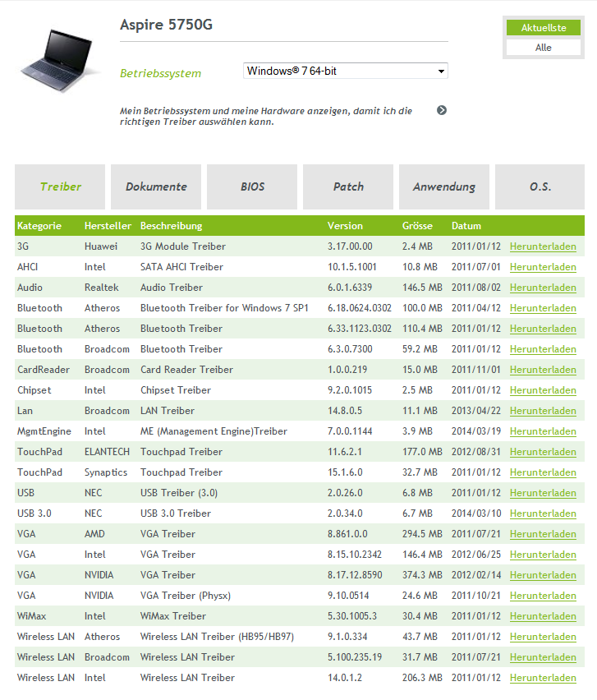Click the Synaptics manufacturer cell
Viewport: 597px width, 700px height.
(x=106, y=472)
